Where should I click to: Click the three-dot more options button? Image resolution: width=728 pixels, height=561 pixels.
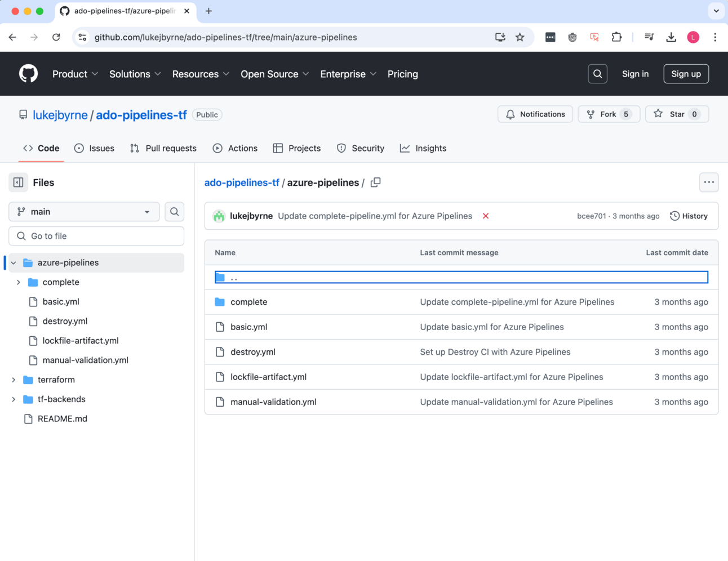[708, 182]
